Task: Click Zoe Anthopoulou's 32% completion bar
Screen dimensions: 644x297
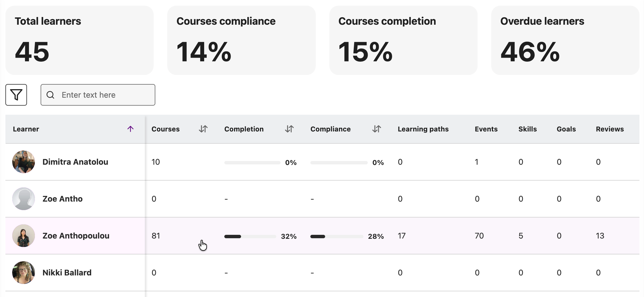Action: coord(250,236)
